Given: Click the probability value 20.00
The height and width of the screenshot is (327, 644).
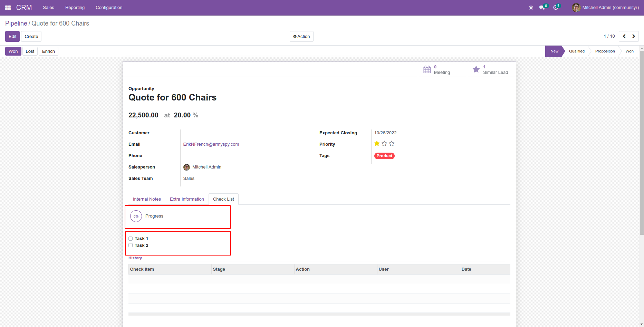Looking at the screenshot, I should (182, 115).
